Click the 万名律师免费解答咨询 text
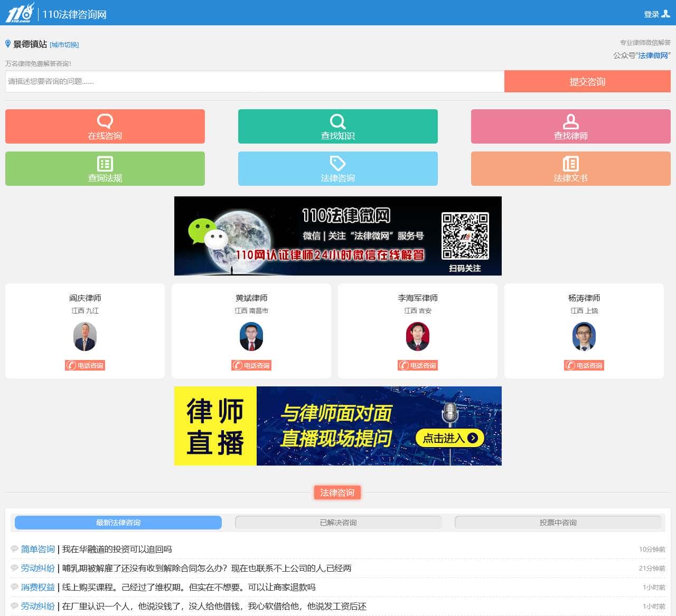 click(x=38, y=63)
